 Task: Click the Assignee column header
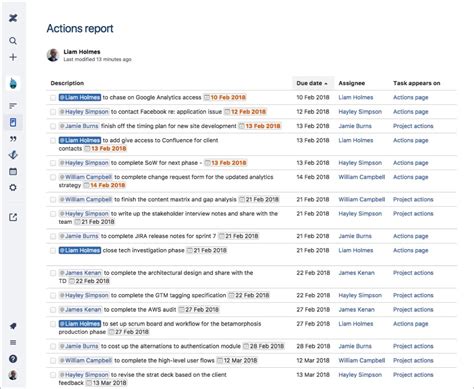pyautogui.click(x=352, y=83)
